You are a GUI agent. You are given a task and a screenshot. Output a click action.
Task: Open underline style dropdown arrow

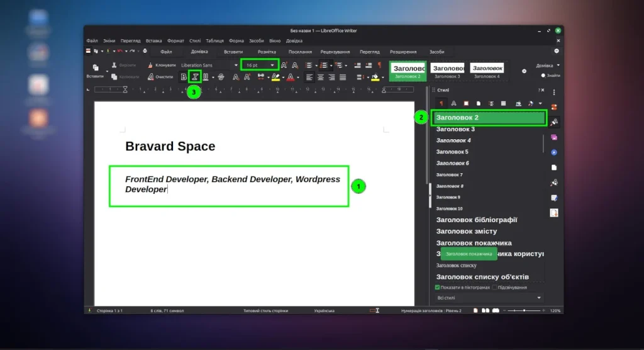(x=213, y=77)
